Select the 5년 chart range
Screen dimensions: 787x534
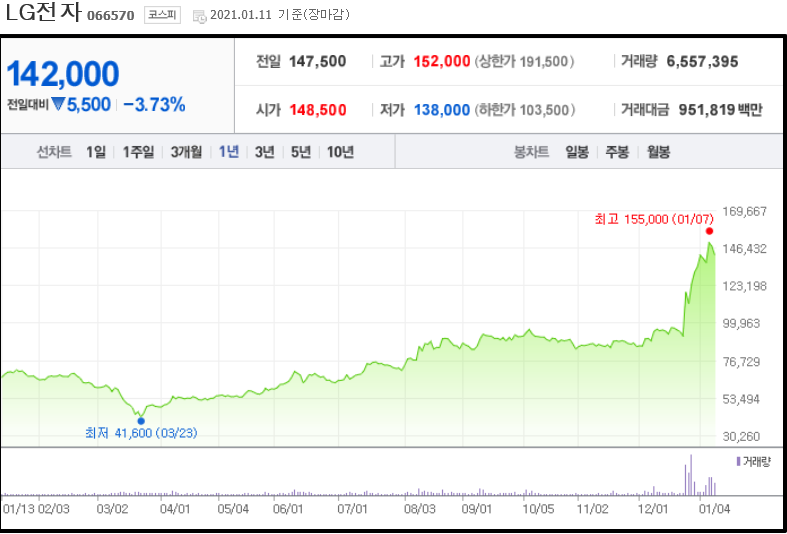pyautogui.click(x=301, y=152)
